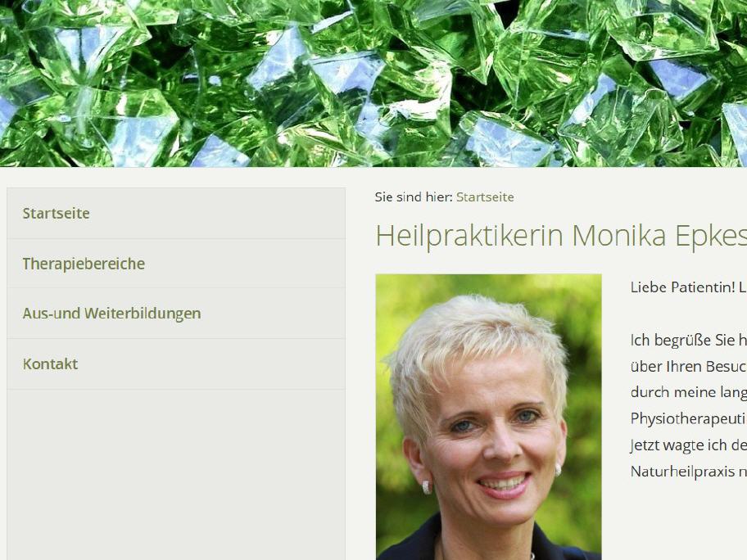
Task: Click the line starting 'Ich begrüße Sie'
Action: [688, 340]
